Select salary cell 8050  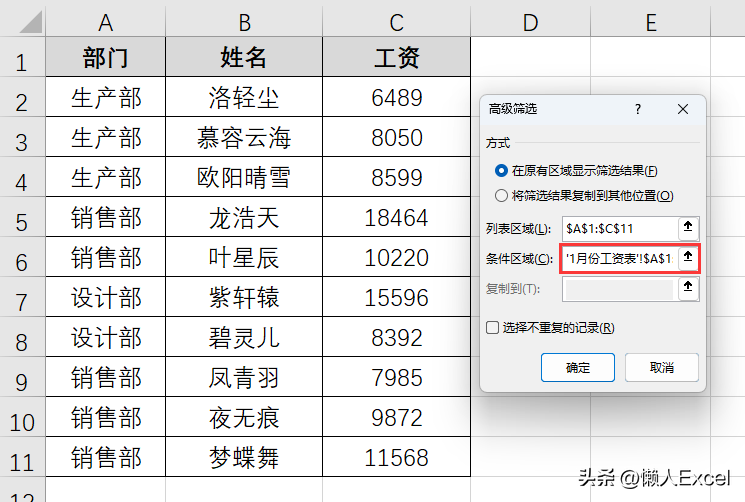tap(396, 137)
